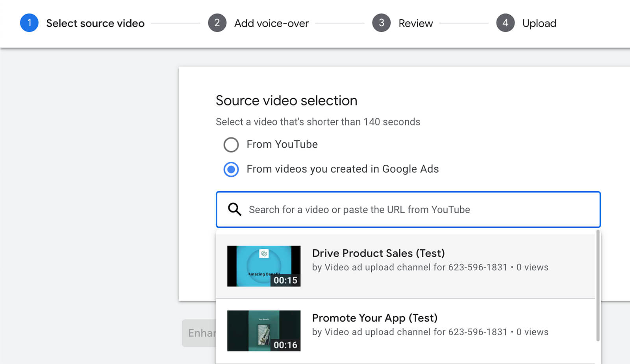Click the step 3 circle icon
The image size is (630, 364).
click(381, 23)
